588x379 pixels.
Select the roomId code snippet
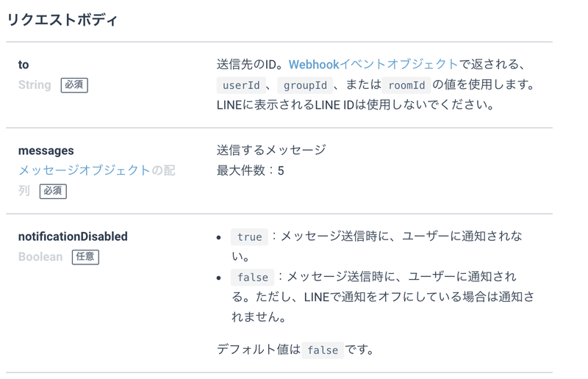[406, 85]
